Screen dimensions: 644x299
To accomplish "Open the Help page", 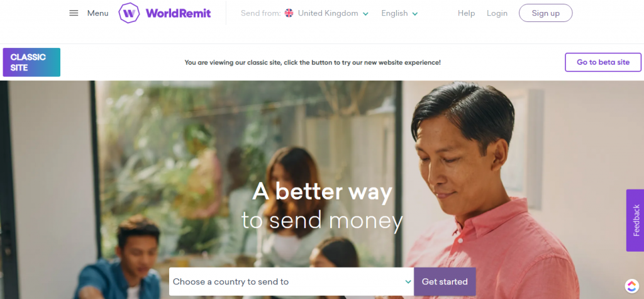I will [466, 13].
